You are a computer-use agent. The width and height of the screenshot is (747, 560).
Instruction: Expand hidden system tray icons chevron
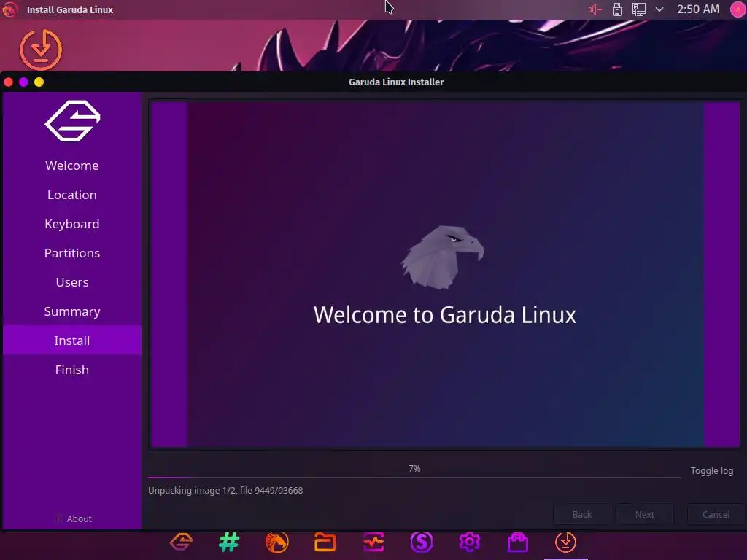click(x=659, y=9)
